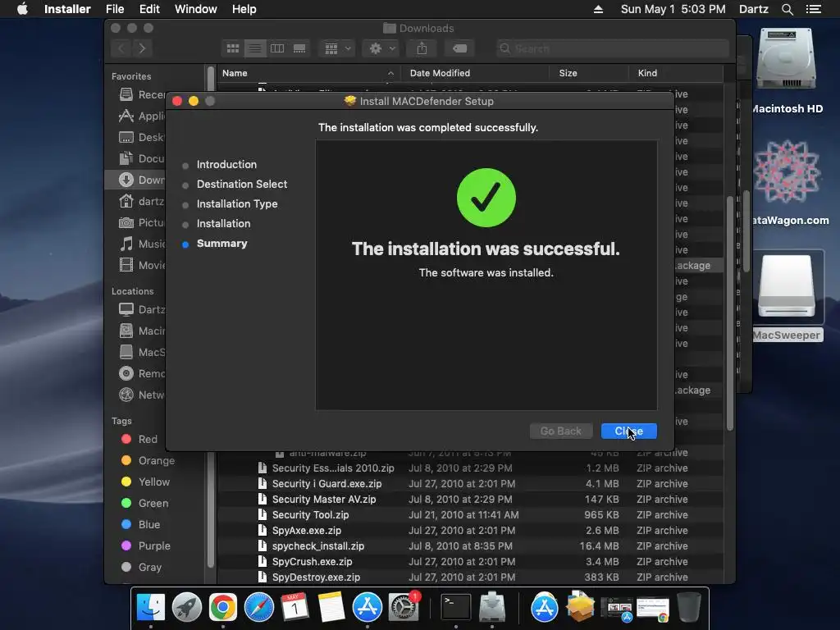840x630 pixels.
Task: Select SpyCrush.exe.zip file
Action: tap(470, 561)
